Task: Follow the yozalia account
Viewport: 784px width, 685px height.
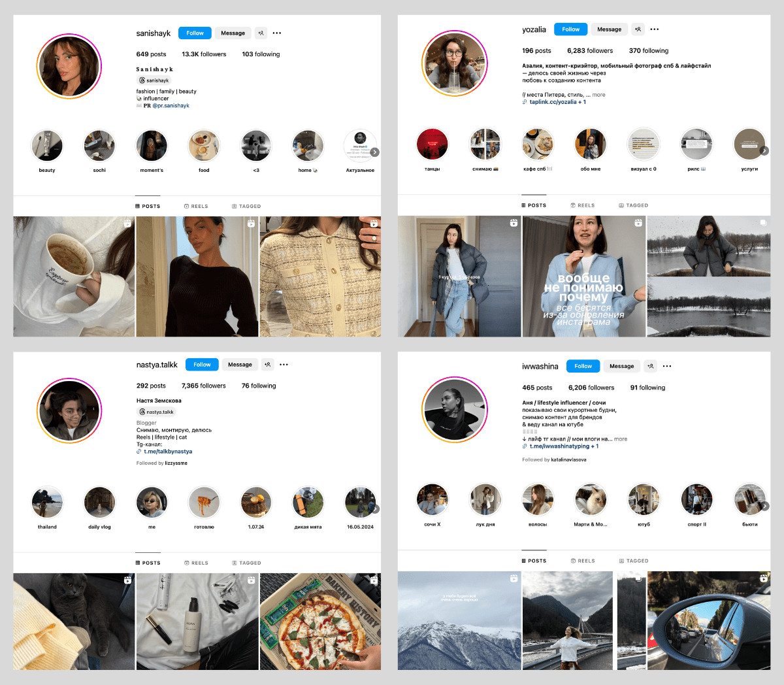Action: [570, 29]
